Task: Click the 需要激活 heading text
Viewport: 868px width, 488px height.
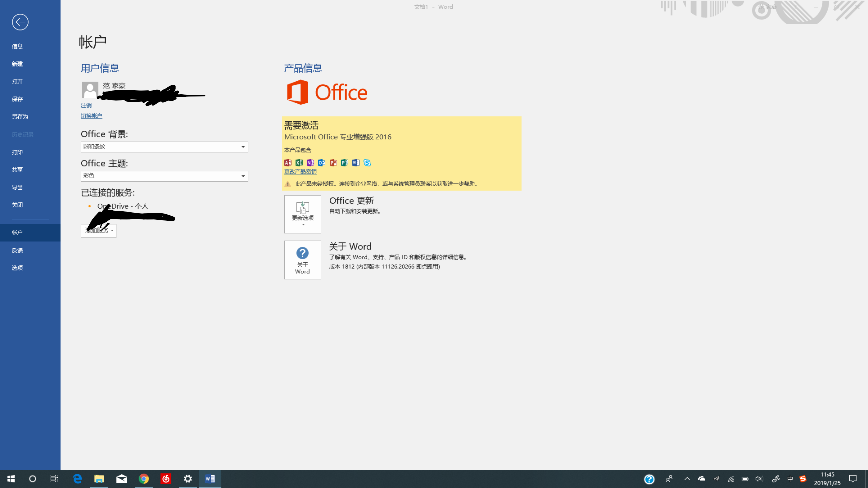Action: [x=301, y=126]
